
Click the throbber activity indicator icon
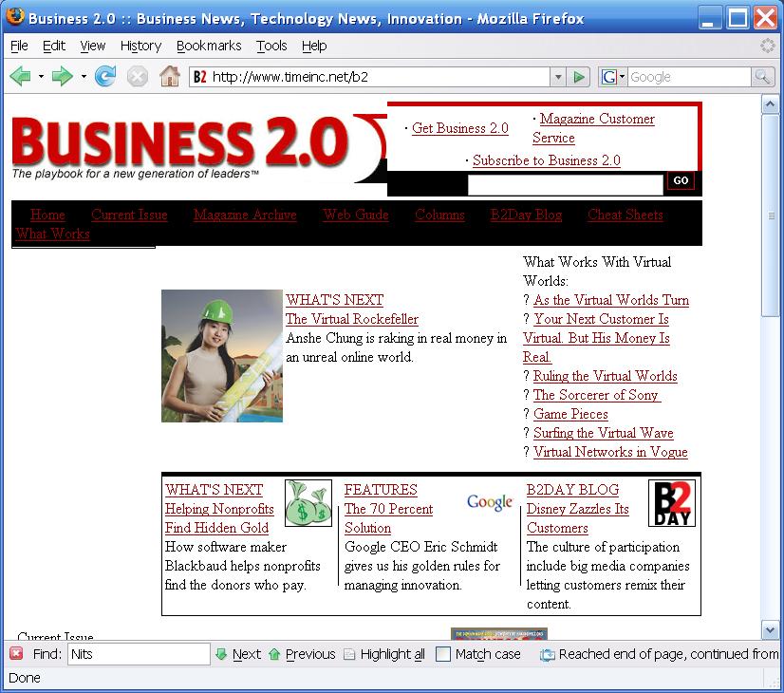[x=767, y=46]
